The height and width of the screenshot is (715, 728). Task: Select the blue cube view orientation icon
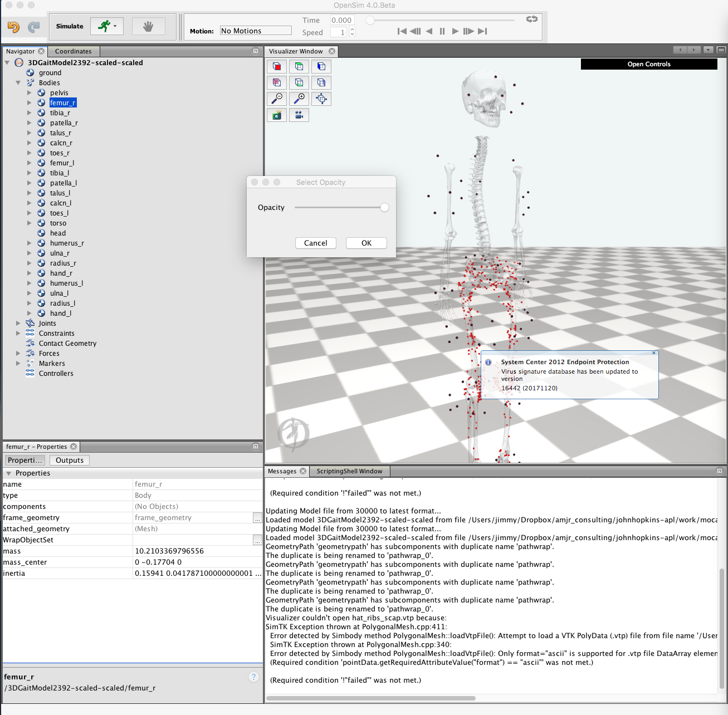pyautogui.click(x=321, y=66)
